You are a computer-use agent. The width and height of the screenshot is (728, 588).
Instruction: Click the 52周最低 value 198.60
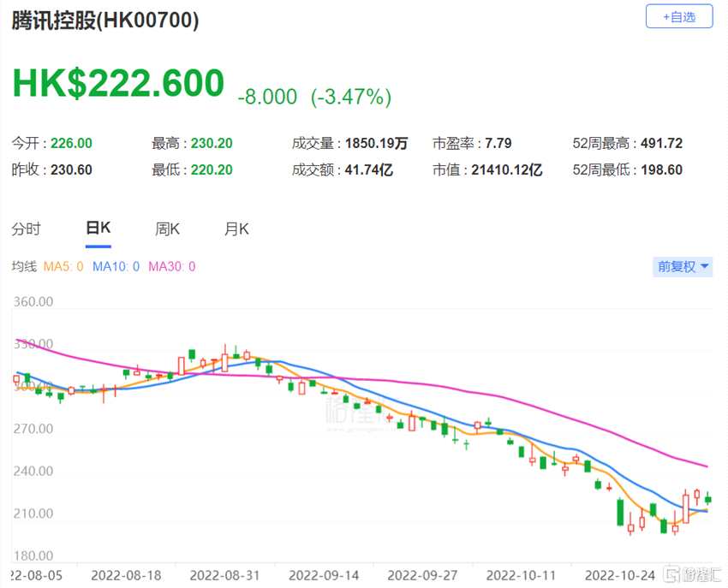tap(661, 169)
